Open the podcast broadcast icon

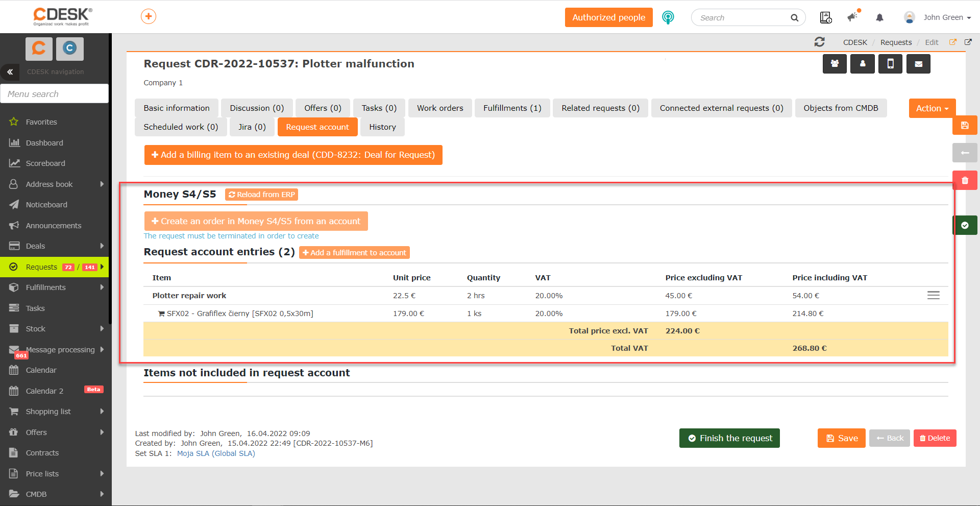[x=668, y=17]
